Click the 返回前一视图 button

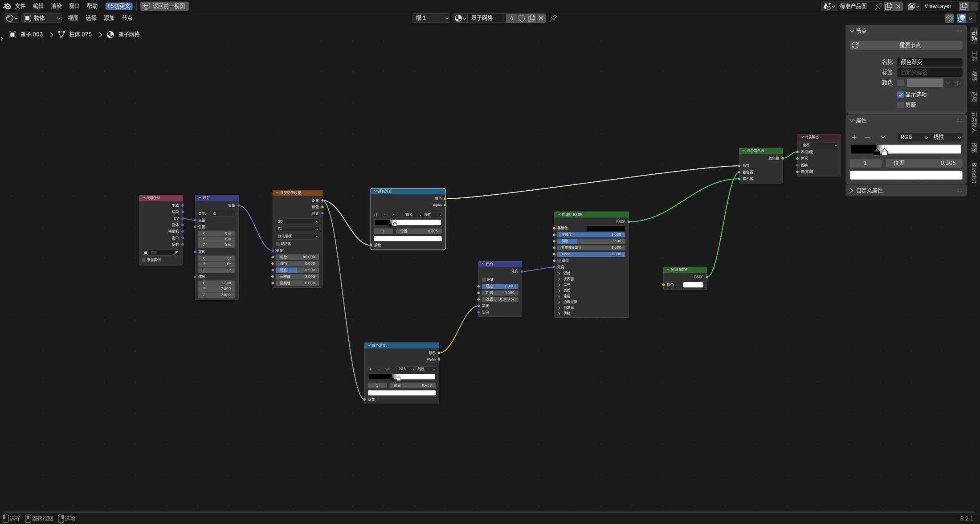[x=164, y=6]
